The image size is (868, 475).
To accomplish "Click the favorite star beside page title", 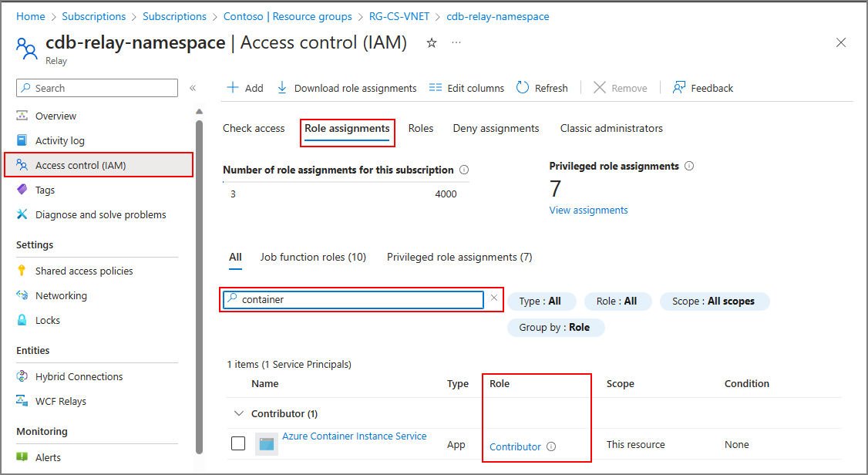I will click(431, 43).
